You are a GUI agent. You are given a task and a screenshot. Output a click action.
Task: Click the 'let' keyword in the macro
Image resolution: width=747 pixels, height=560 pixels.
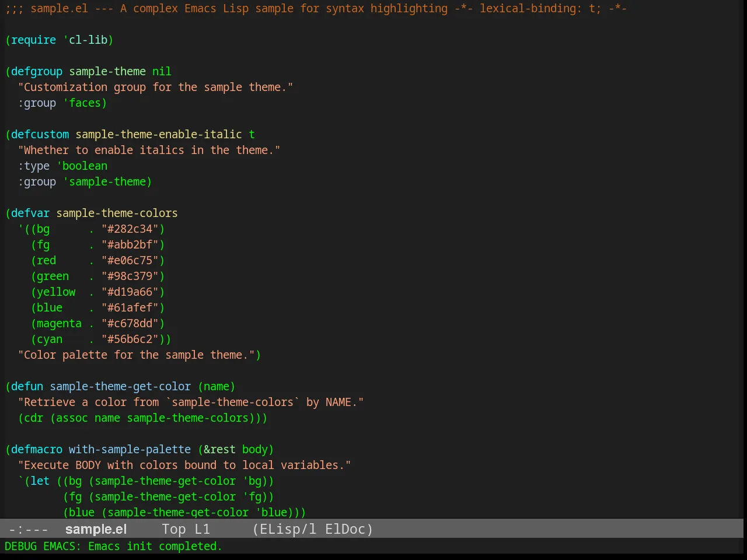coord(40,481)
